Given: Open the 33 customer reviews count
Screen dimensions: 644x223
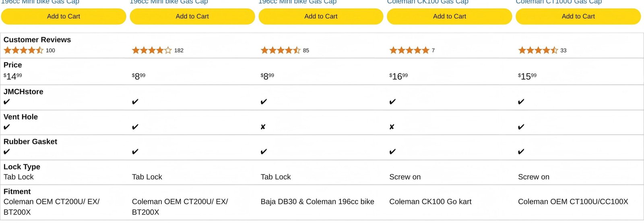Looking at the screenshot, I should tap(563, 50).
